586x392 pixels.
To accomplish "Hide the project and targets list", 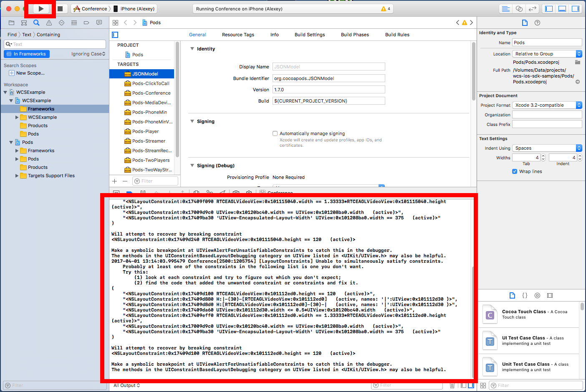I will [x=115, y=35].
